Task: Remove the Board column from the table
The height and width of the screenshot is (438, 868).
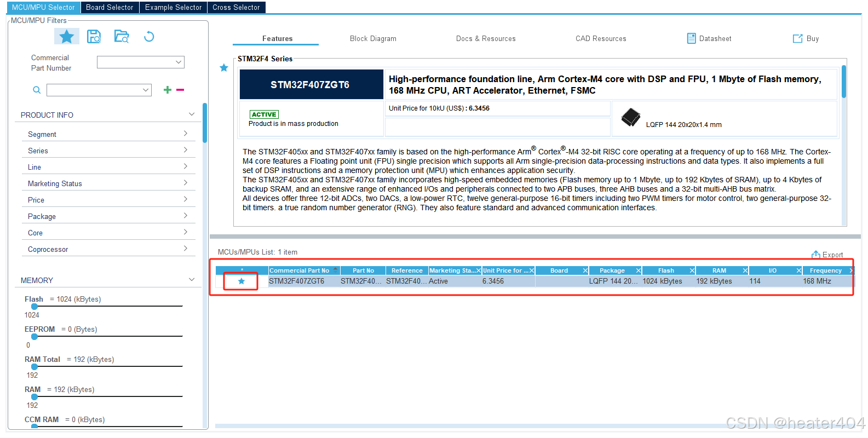Action: pos(585,270)
